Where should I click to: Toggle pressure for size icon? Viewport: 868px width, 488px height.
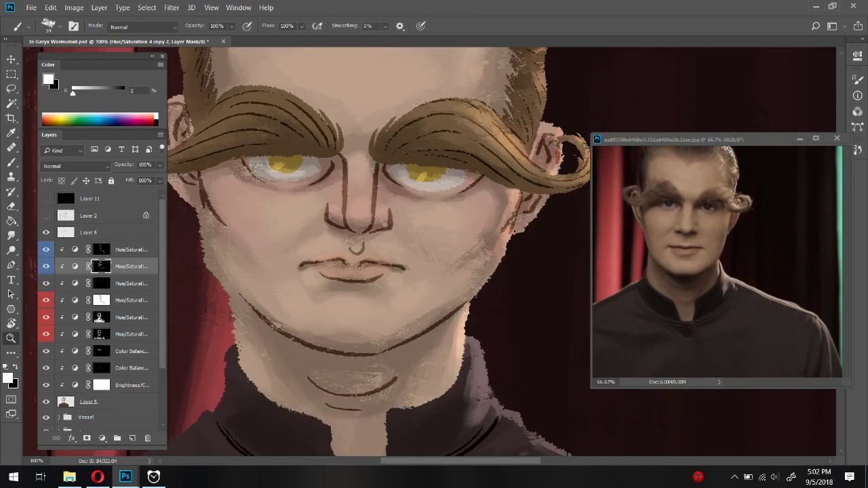click(x=421, y=26)
